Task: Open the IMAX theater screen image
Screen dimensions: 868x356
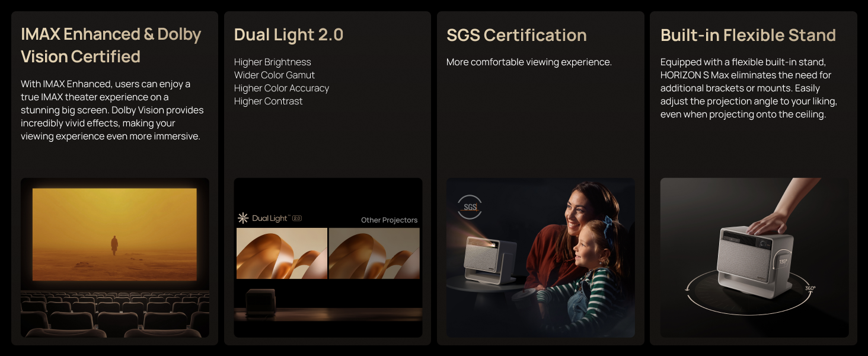Action: tap(115, 258)
